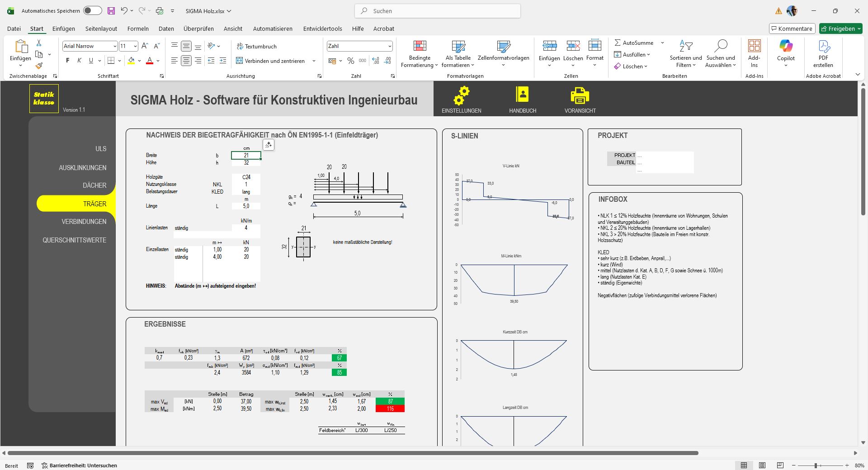Image resolution: width=868 pixels, height=470 pixels.
Task: Switch to the Formeln ribbon tab
Action: pyautogui.click(x=138, y=28)
